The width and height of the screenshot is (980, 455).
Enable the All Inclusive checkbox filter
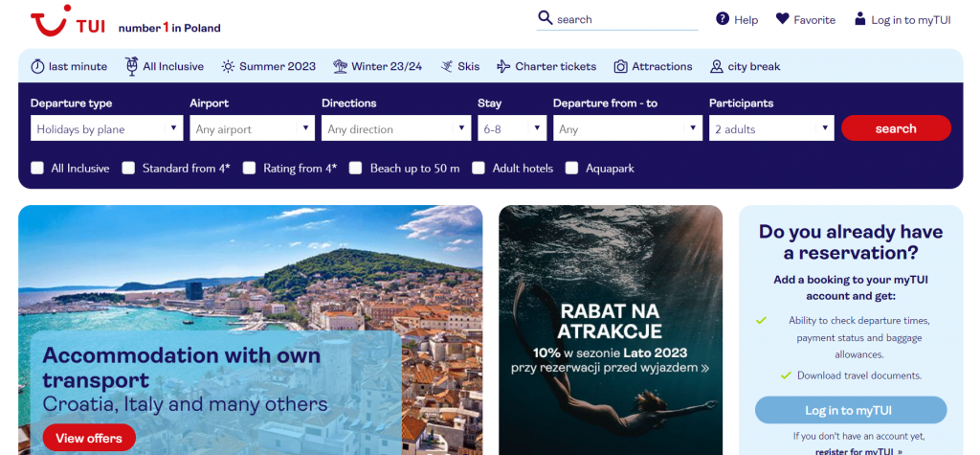37,168
